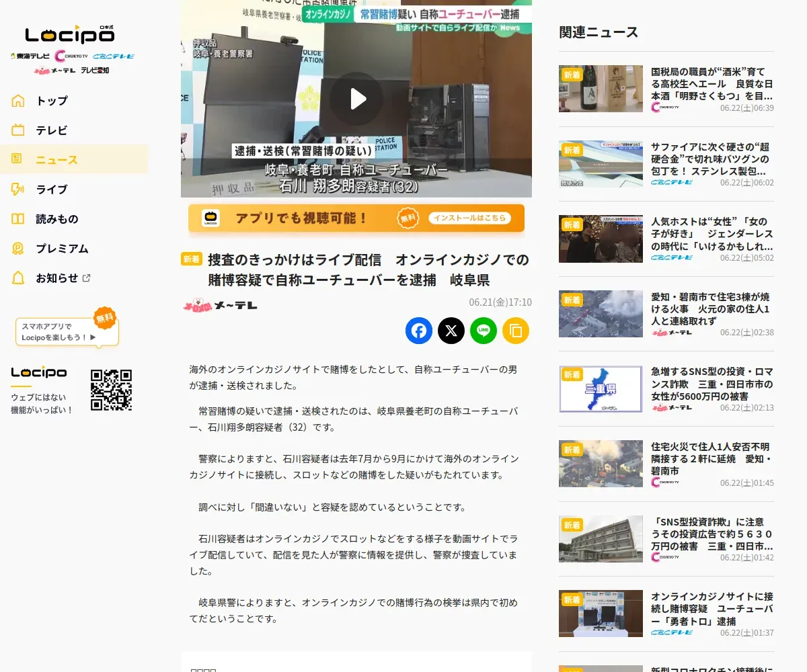Click the live broadcast icon next to ライブ
The width and height of the screenshot is (807, 672).
(18, 190)
